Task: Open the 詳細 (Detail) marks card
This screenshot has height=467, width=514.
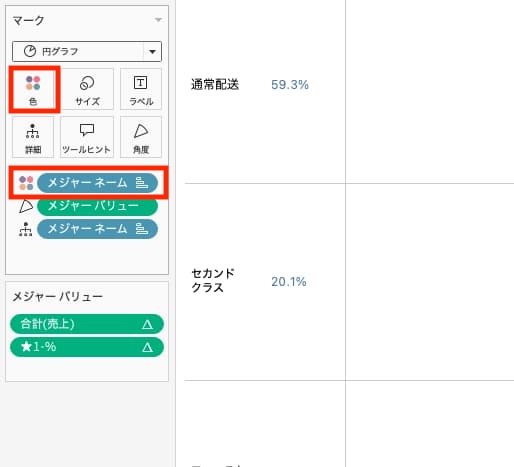Action: (33, 137)
